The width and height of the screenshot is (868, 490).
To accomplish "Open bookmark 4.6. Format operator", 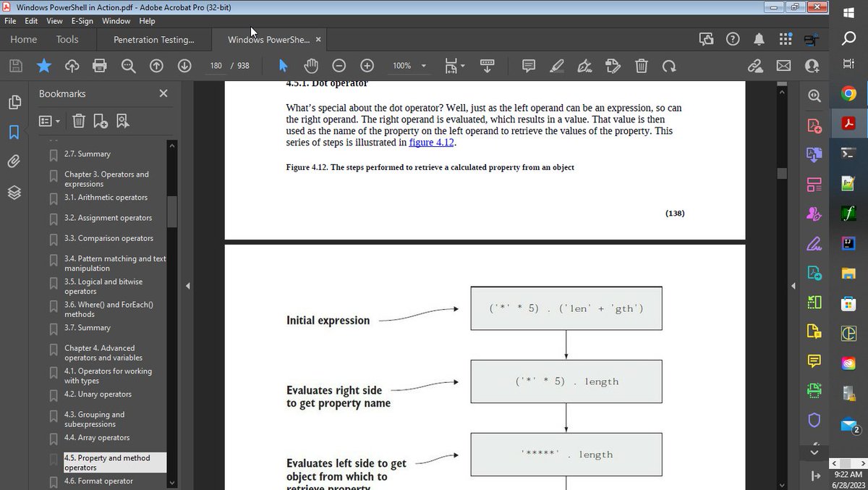I will (98, 481).
